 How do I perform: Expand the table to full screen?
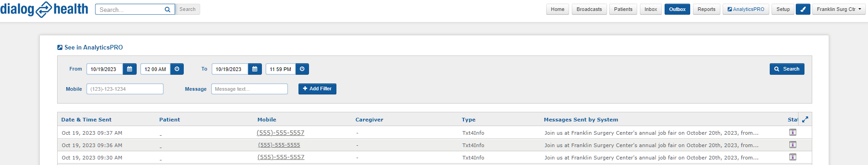coord(805,119)
